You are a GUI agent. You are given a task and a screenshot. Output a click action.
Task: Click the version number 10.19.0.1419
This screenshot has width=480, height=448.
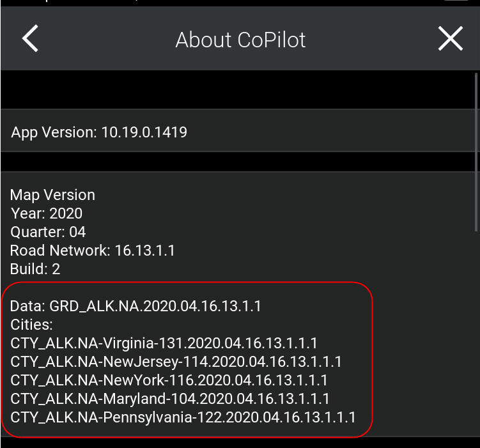[144, 133]
